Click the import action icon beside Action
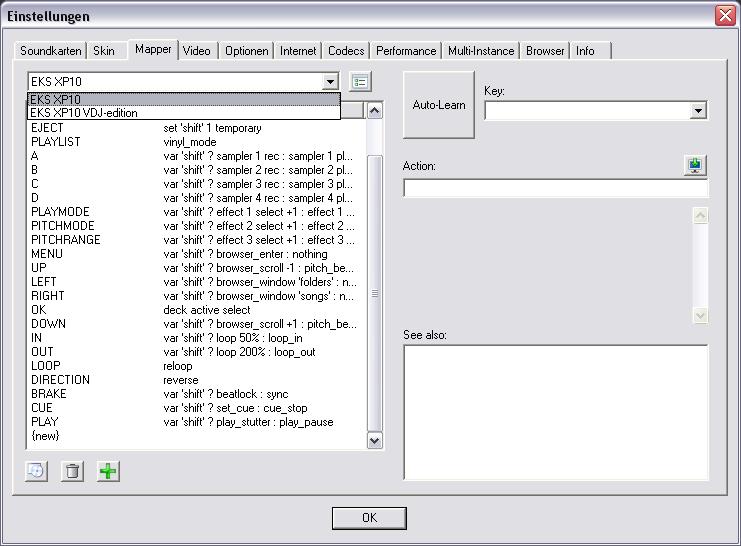This screenshot has height=546, width=741. tap(695, 165)
